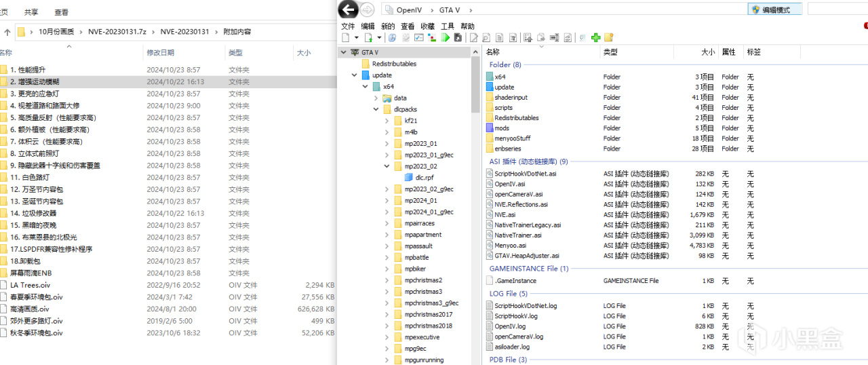Click the black back arrow in OpenIV
Screen dimensions: 868x365
tap(349, 9)
